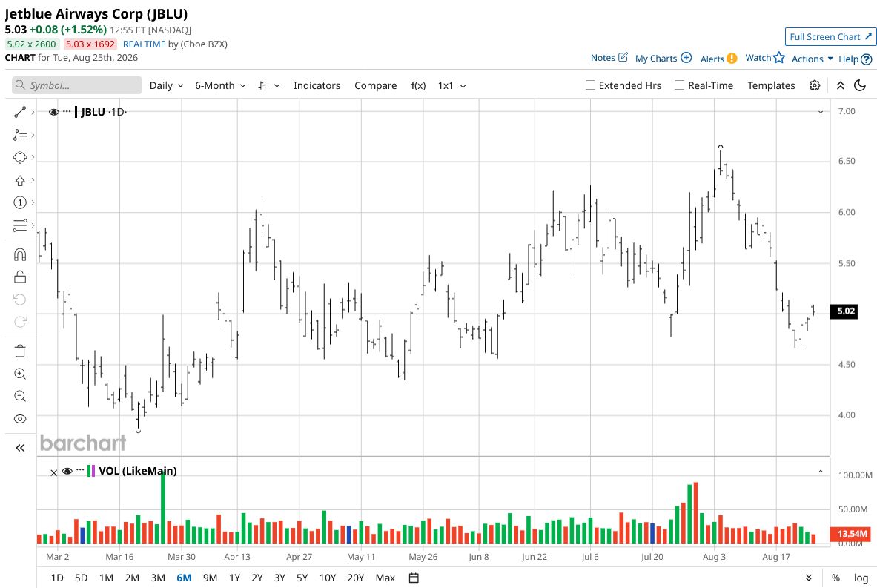Delete drawings with the trash icon

click(x=20, y=351)
